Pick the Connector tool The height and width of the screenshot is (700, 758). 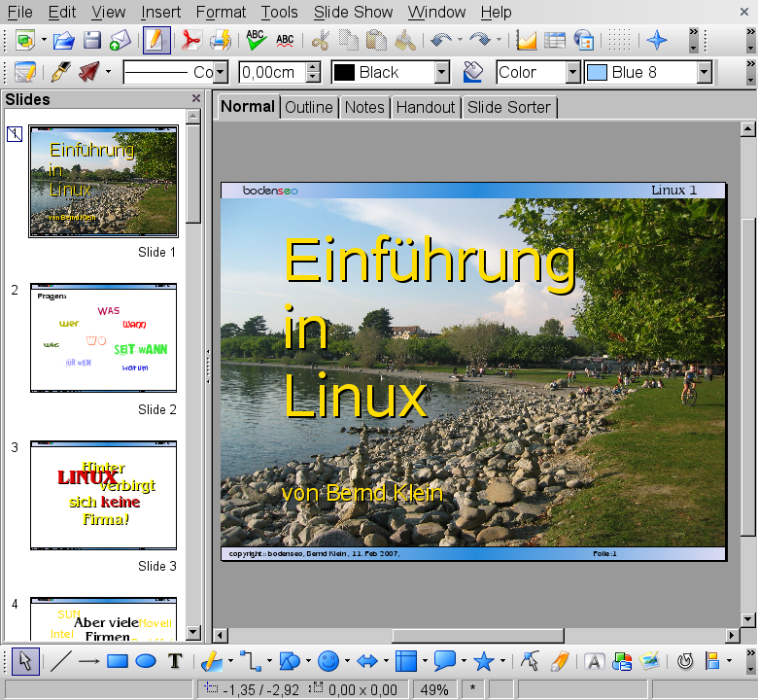(x=251, y=661)
